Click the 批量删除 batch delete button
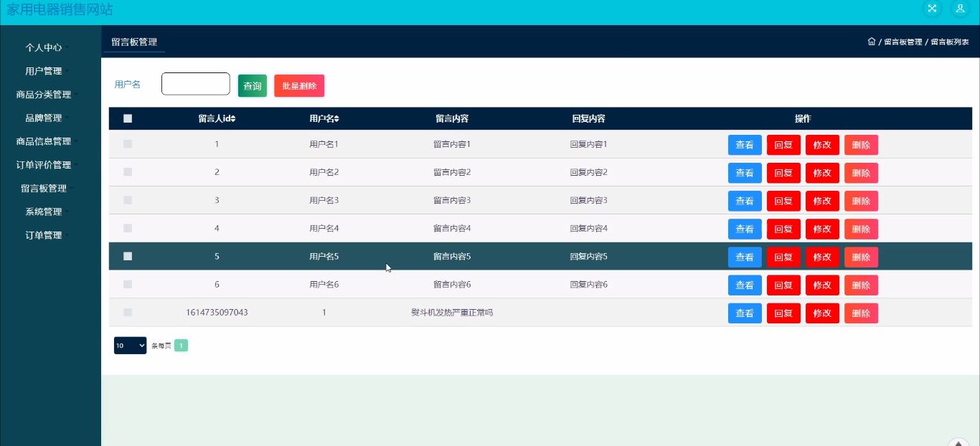The width and height of the screenshot is (980, 446). coord(299,86)
